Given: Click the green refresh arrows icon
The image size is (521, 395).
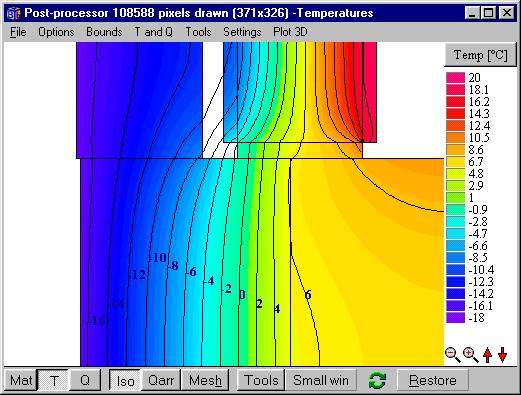Looking at the screenshot, I should 377,380.
